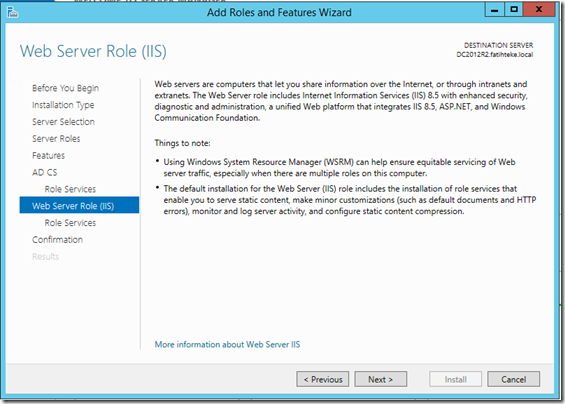The image size is (565, 404).
Task: Maximize the wizard window
Action: [514, 10]
